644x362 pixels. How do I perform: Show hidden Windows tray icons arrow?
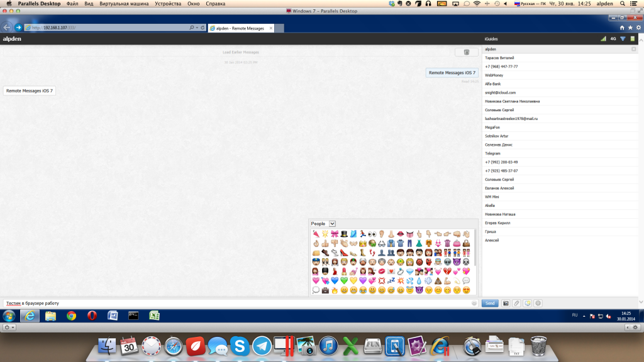[584, 316]
